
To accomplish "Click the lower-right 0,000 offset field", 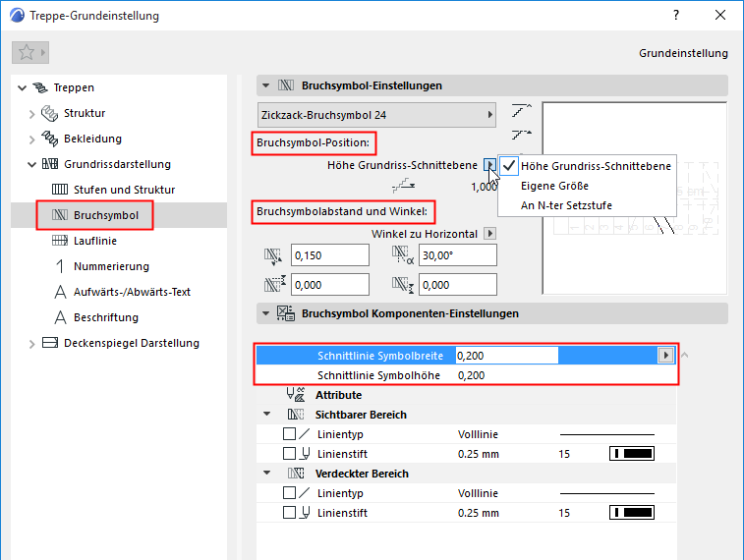I will point(458,285).
